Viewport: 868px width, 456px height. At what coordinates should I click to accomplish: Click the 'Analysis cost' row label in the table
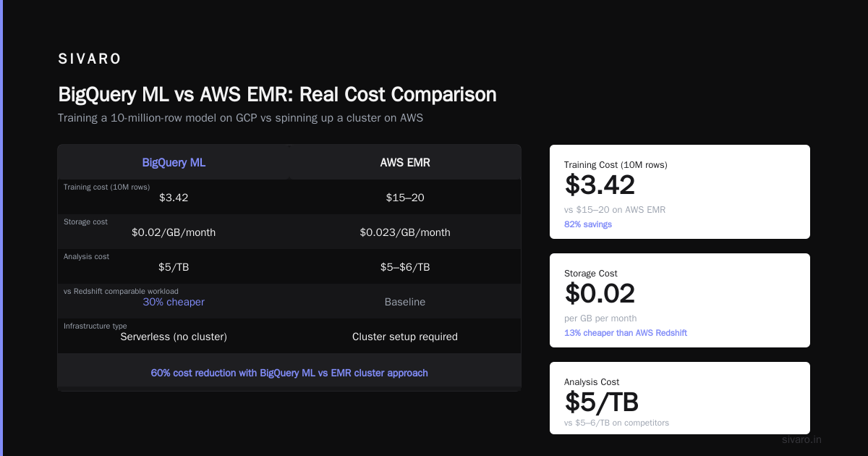[x=87, y=257]
